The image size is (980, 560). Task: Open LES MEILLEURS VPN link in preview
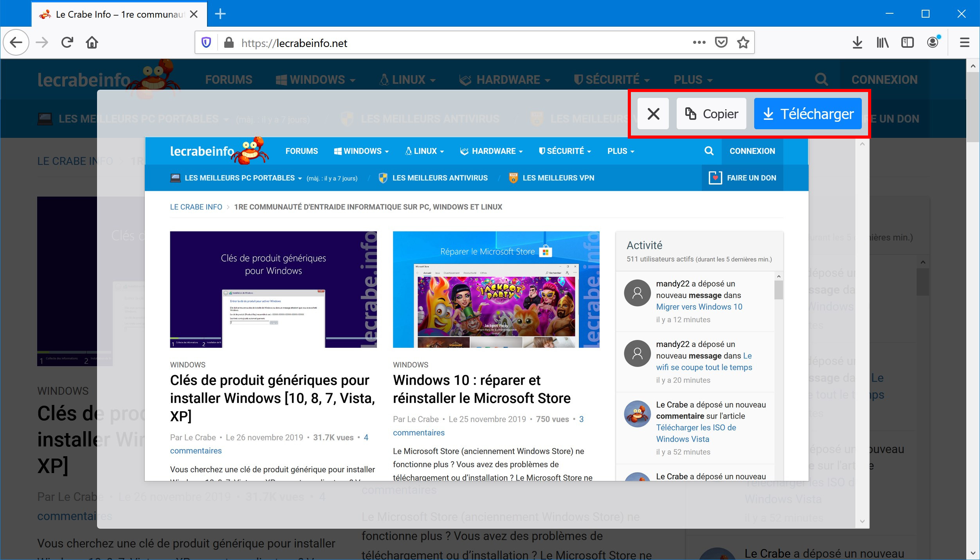[551, 178]
